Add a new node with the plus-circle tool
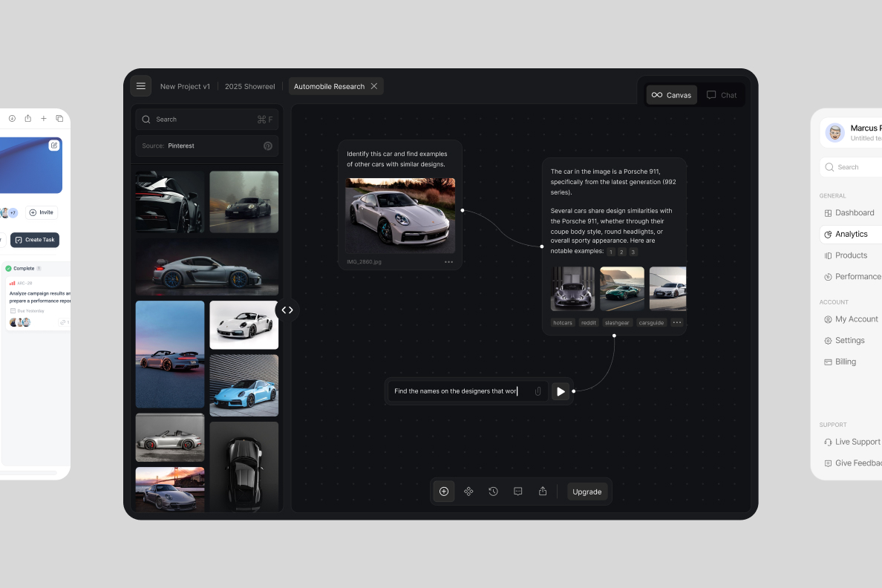882x588 pixels. [444, 491]
